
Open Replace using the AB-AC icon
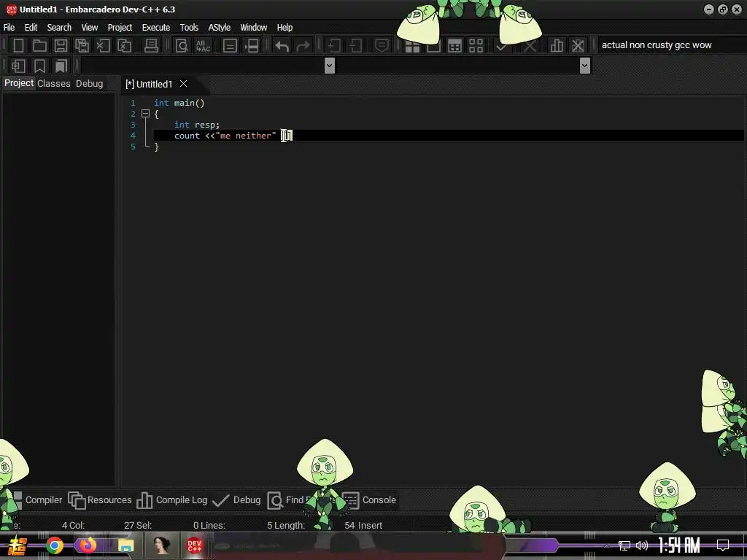(203, 46)
